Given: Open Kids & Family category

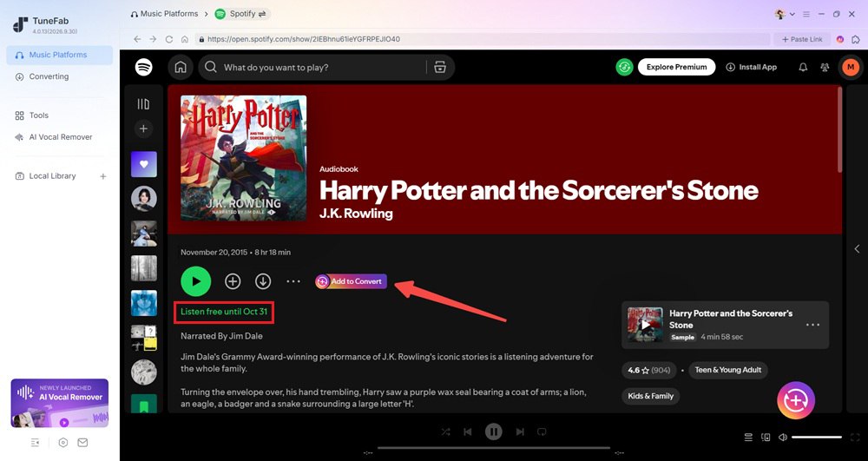Looking at the screenshot, I should (x=650, y=396).
